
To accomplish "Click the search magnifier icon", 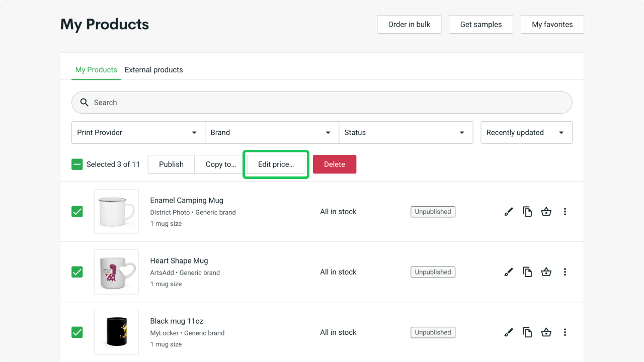I will click(x=85, y=103).
